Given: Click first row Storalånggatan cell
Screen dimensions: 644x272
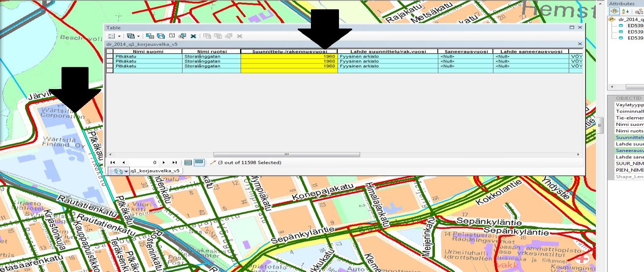Looking at the screenshot, I should (x=212, y=56).
